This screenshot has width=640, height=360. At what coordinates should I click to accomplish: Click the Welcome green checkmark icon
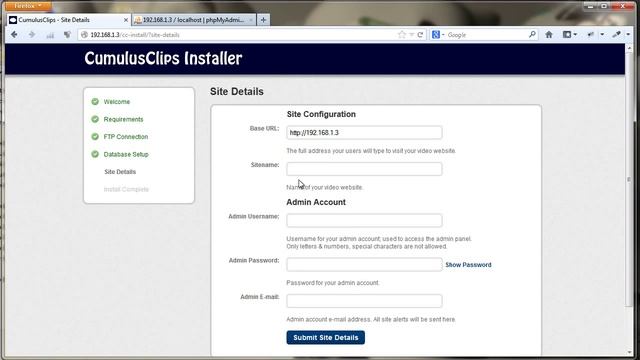point(95,102)
